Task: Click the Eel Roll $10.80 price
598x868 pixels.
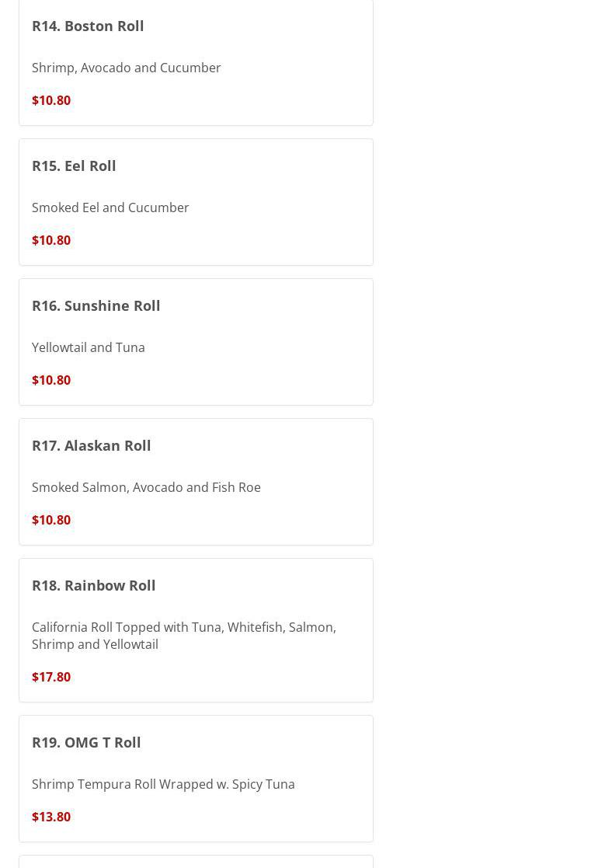Action: point(51,240)
